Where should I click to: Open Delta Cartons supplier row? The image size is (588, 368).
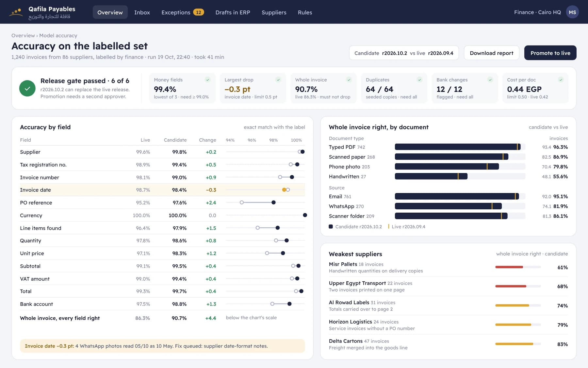tap(448, 344)
